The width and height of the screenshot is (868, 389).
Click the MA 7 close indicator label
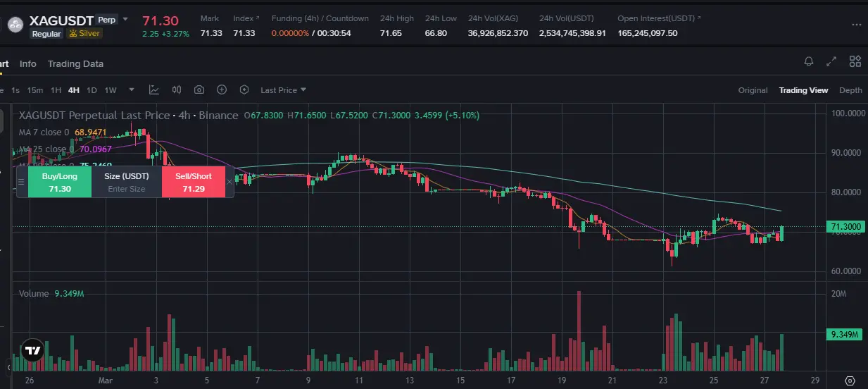click(44, 132)
